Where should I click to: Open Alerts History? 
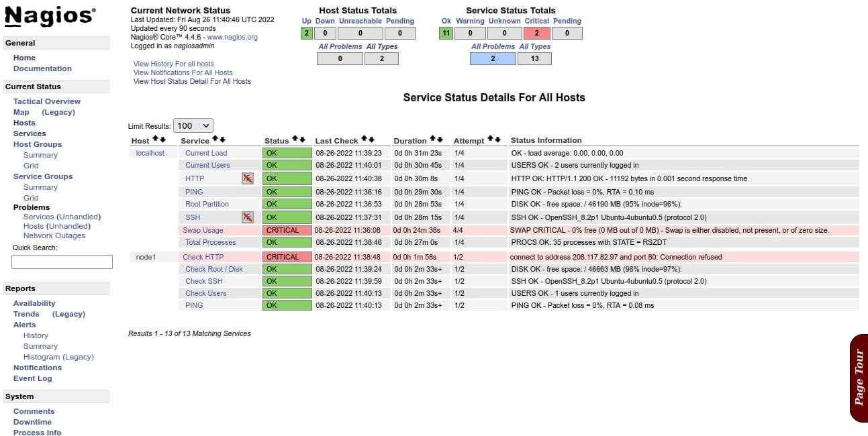[36, 335]
